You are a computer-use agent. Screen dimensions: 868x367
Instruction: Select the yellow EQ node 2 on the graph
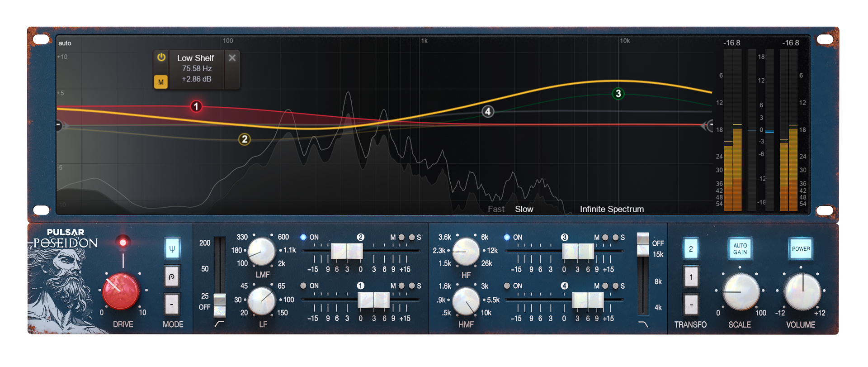tap(245, 139)
